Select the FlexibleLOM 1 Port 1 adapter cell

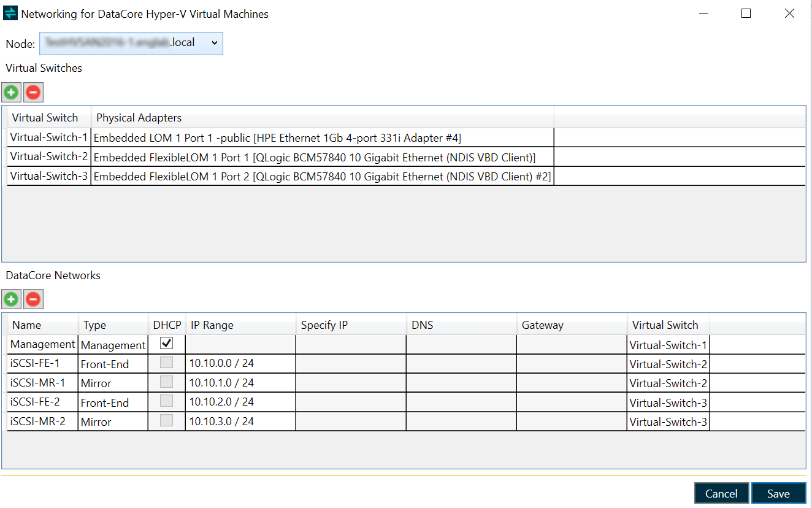[323, 156]
